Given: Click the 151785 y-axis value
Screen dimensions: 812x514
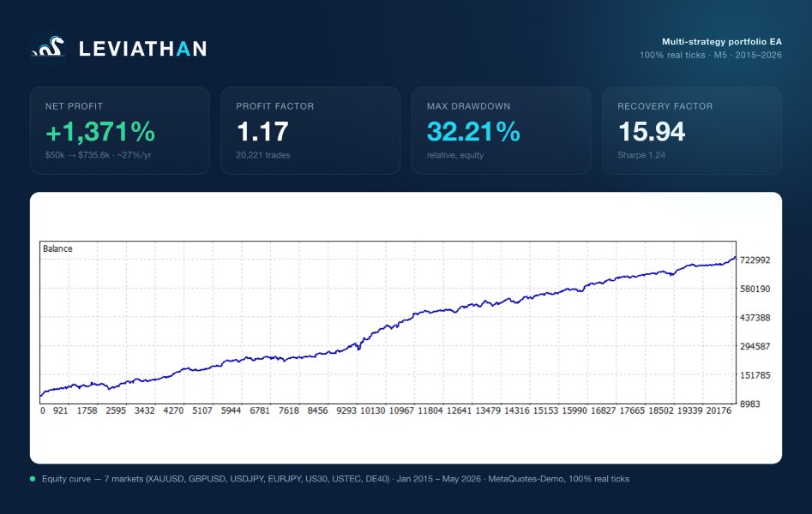Looking at the screenshot, I should click(755, 374).
